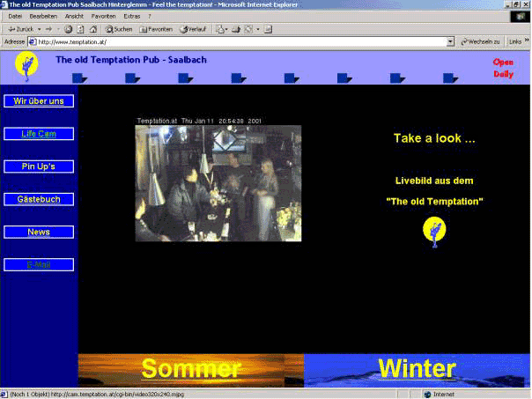
Task: Open the Datei menu
Action: (x=14, y=17)
